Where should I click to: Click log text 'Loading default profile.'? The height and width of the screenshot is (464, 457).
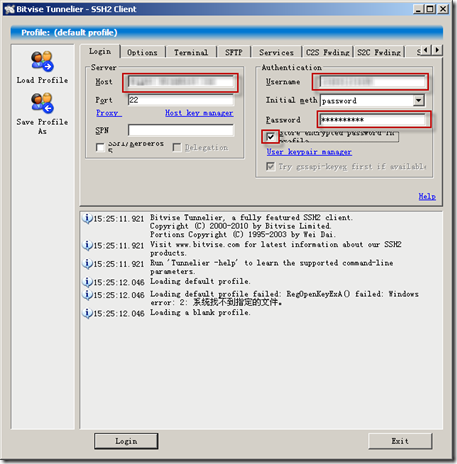tap(200, 281)
